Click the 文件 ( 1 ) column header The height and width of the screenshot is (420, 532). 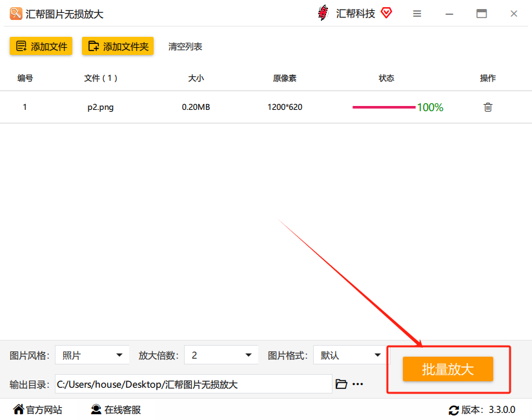[101, 78]
